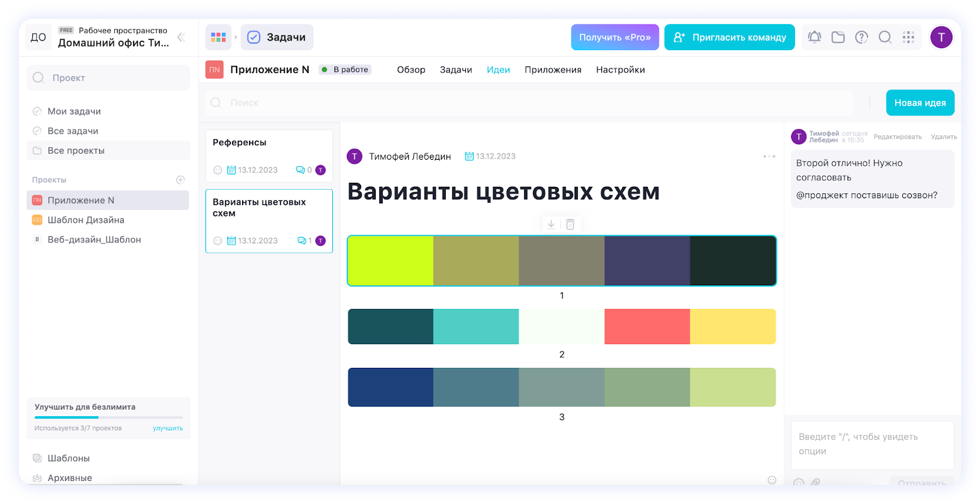Open the help question mark icon
The width and height of the screenshot is (980, 504).
point(861,37)
